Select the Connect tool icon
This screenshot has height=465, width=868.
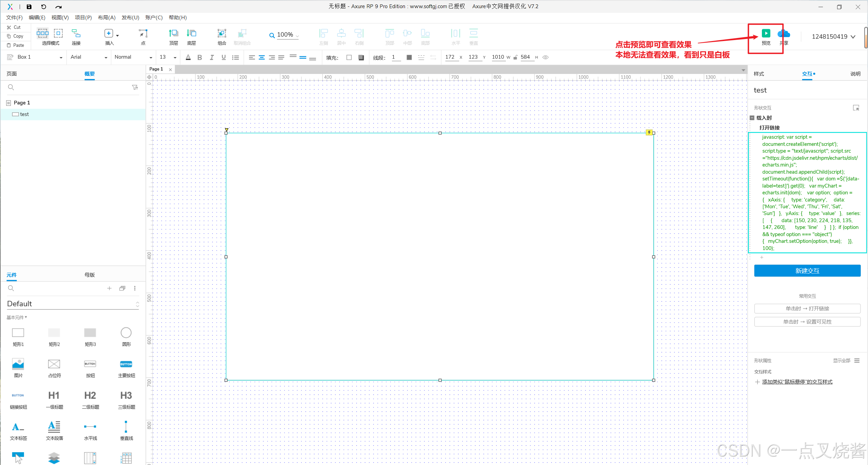point(76,33)
